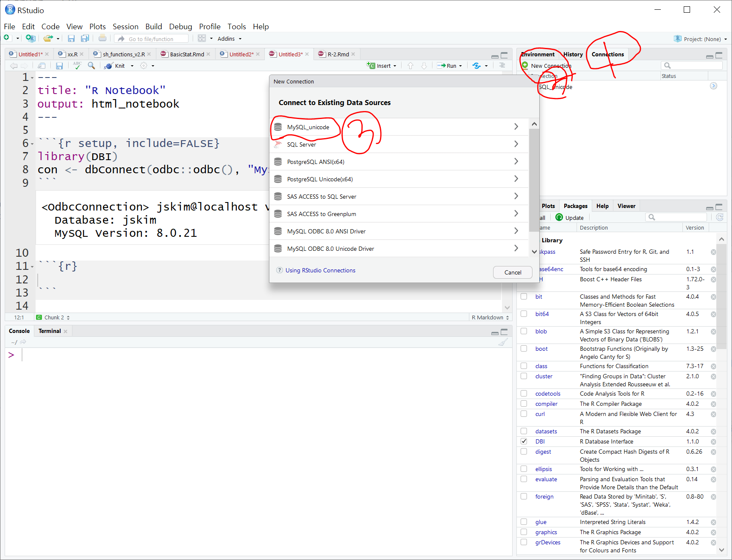Click the save all documents icon

(85, 39)
